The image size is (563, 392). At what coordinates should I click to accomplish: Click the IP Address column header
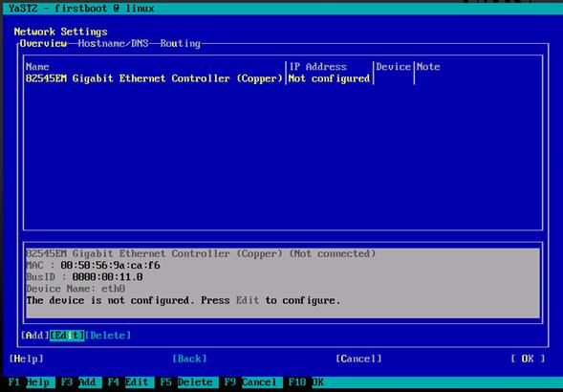click(317, 67)
